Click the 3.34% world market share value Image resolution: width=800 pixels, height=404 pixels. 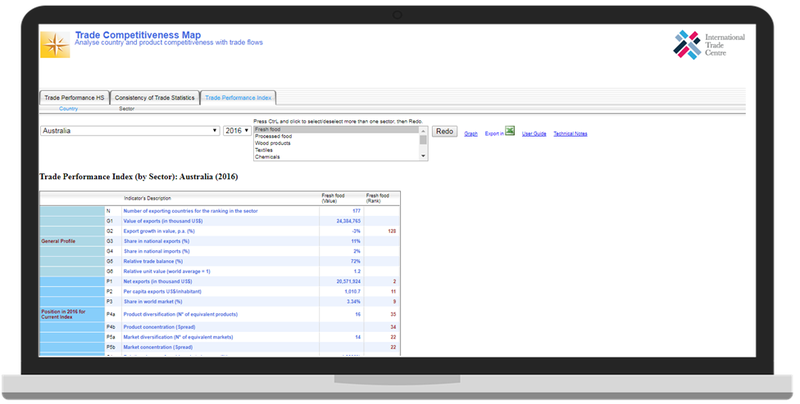tap(354, 301)
